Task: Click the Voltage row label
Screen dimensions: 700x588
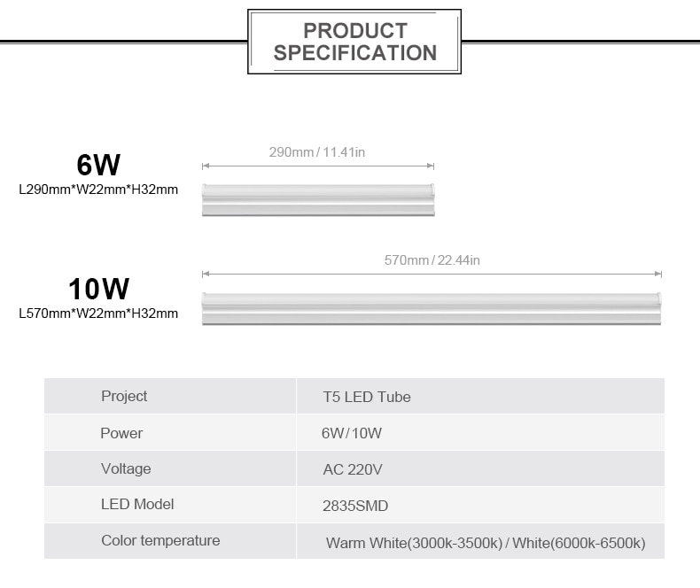Action: [126, 468]
